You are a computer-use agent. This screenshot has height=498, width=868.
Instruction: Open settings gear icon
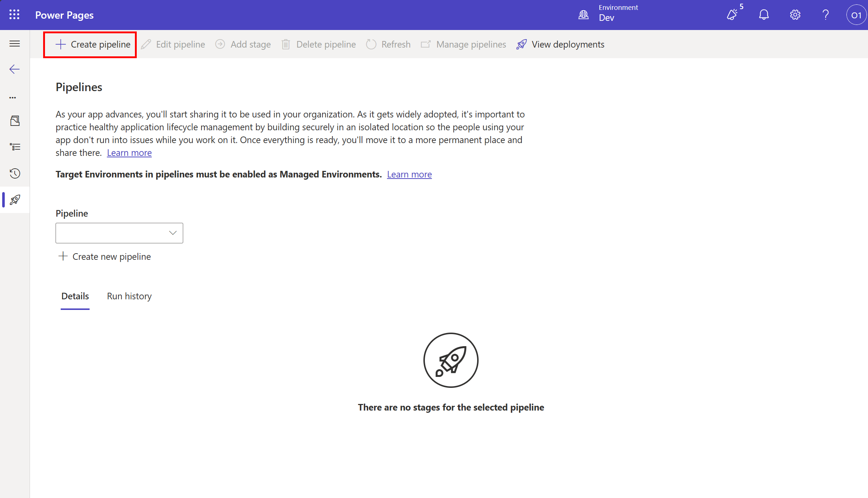[795, 15]
